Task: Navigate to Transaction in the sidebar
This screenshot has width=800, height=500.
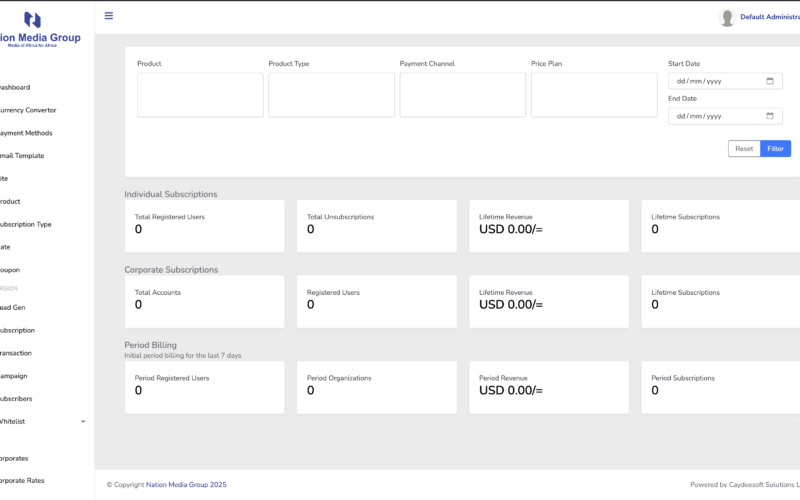Action: (16, 353)
